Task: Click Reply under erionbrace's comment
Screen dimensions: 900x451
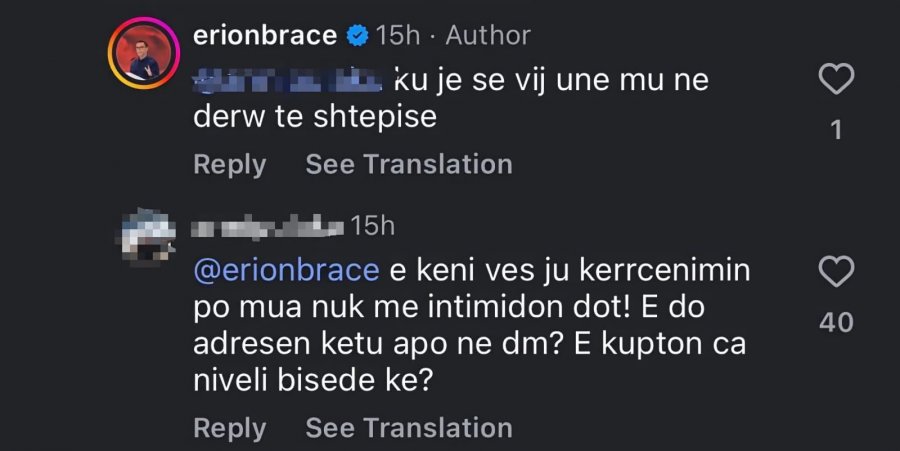Action: 230,165
